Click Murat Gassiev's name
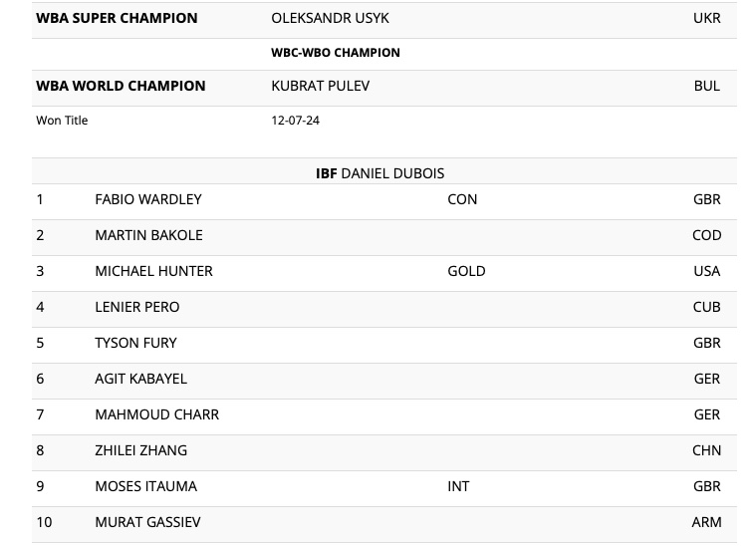The image size is (756, 546). coord(147,522)
